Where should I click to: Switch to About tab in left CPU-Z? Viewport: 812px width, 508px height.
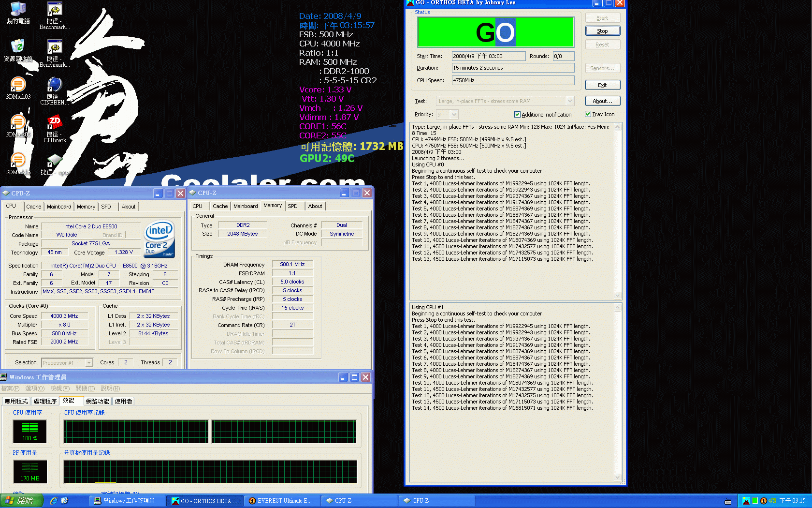click(x=129, y=207)
